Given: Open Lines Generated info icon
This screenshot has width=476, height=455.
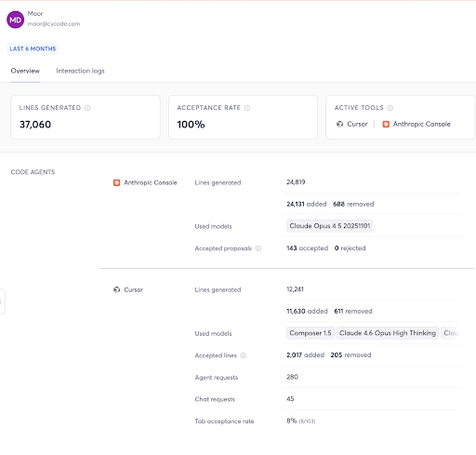Looking at the screenshot, I should tap(87, 108).
